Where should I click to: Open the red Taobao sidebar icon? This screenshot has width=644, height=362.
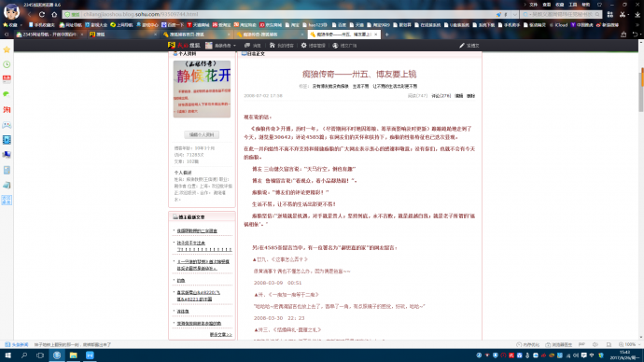pos(7,109)
